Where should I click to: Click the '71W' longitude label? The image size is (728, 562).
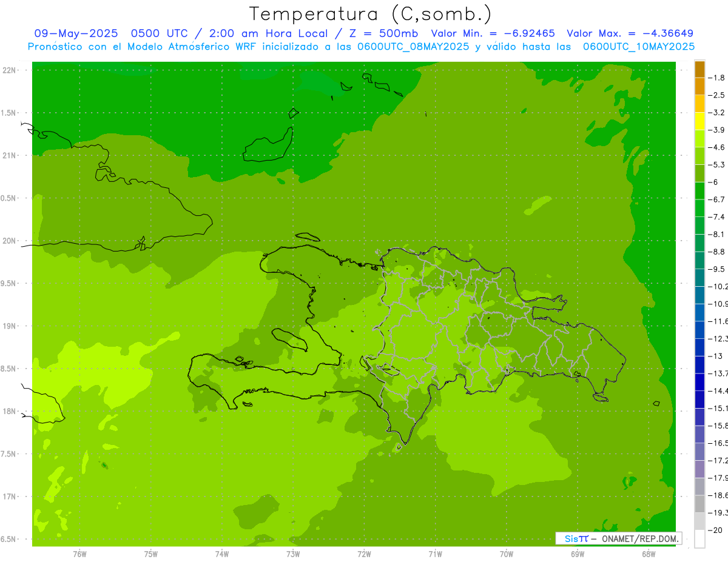(435, 554)
